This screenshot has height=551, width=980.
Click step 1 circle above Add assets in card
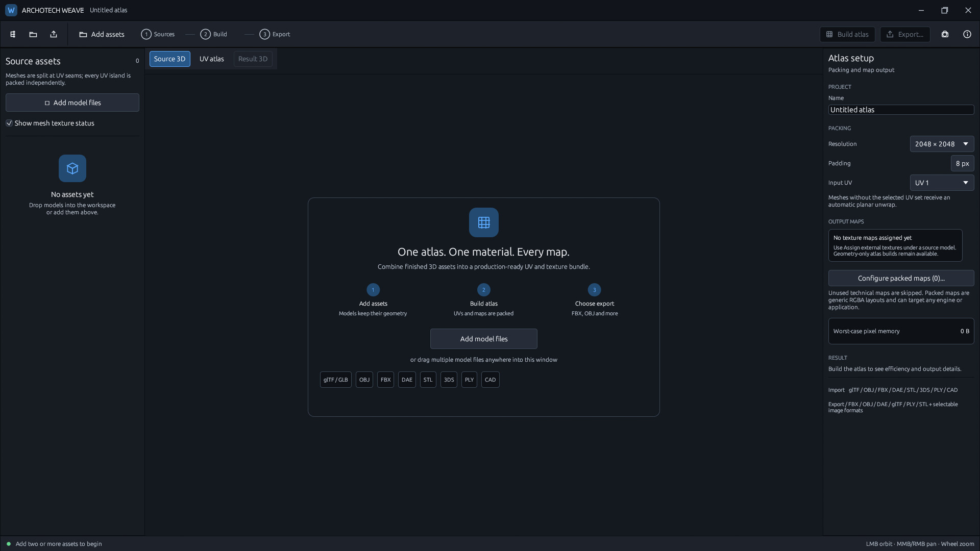click(373, 290)
